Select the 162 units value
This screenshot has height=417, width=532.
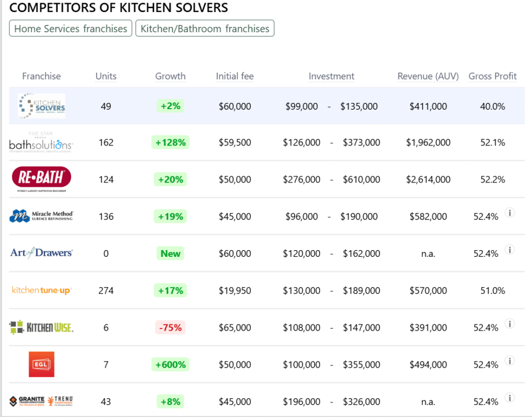[x=106, y=142]
